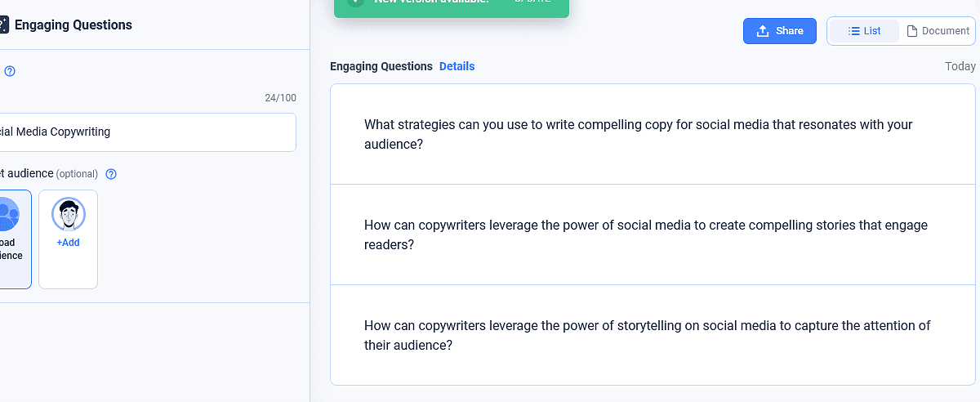Click the help icon above the topic field
Viewport: 980px width, 402px height.
click(10, 72)
